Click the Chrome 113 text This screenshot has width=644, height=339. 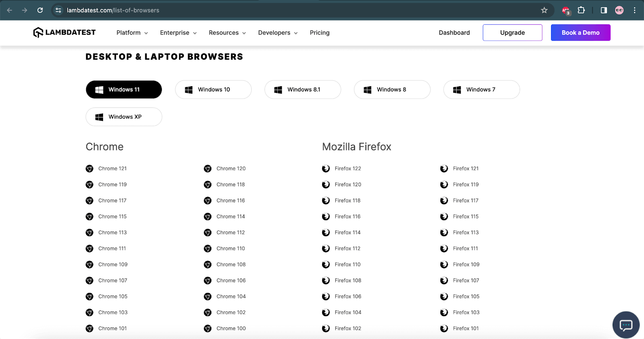[112, 233]
